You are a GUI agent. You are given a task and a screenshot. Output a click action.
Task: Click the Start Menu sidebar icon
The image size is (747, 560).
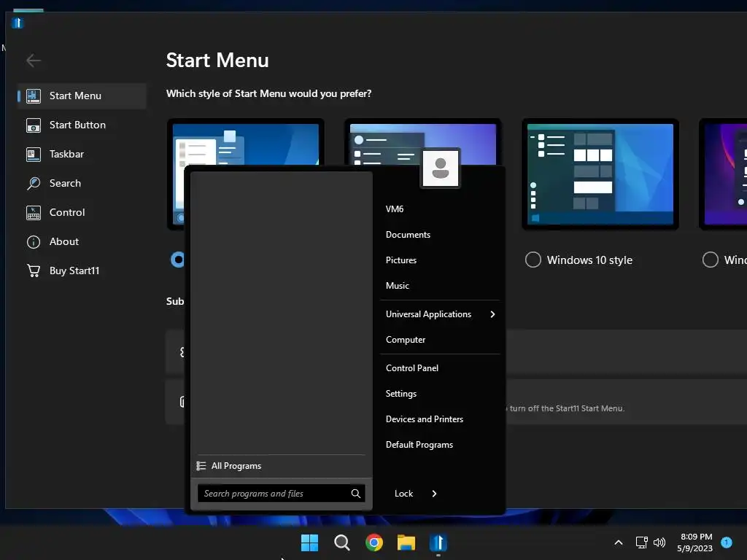point(34,96)
